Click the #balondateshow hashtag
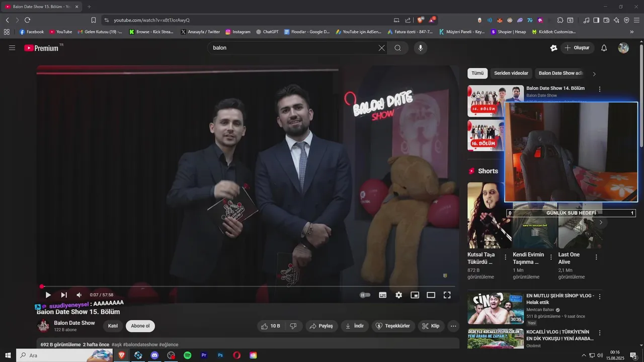 tap(140, 345)
